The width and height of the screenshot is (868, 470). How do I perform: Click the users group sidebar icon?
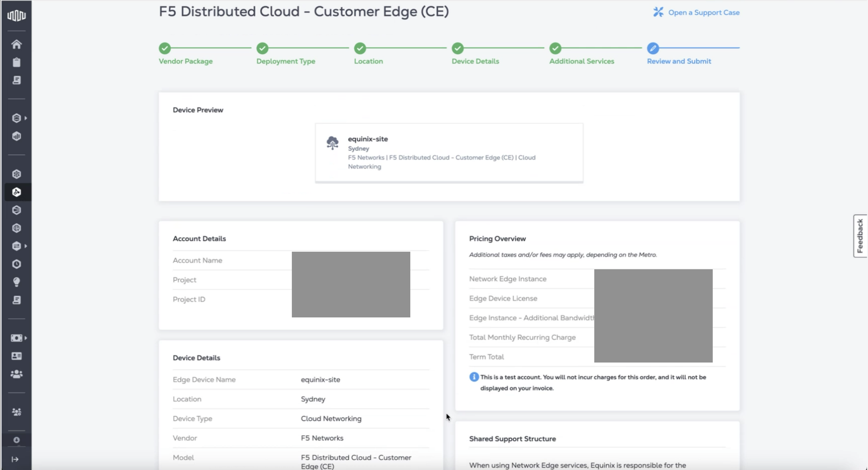tap(16, 374)
